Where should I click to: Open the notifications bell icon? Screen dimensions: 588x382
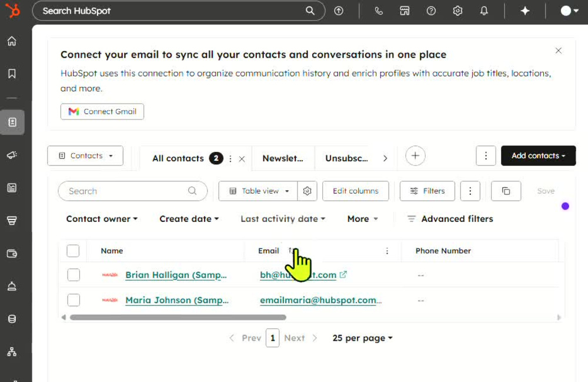pos(484,11)
